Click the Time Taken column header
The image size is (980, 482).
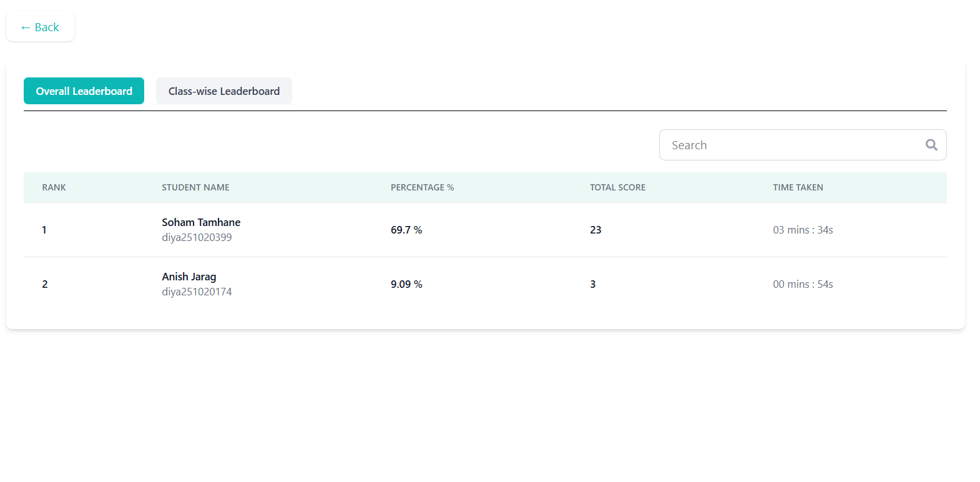click(798, 187)
